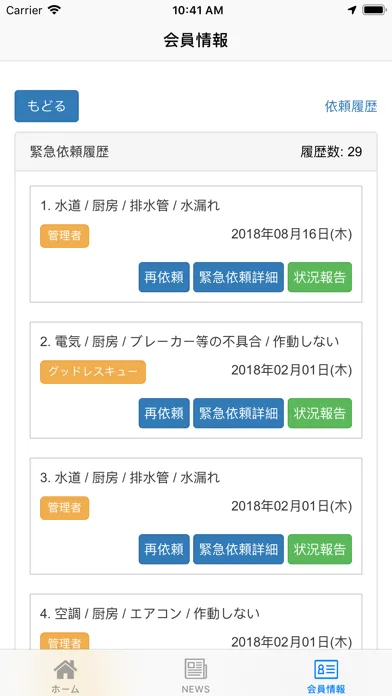Tap the location arrow icon in the status bar
The height and width of the screenshot is (696, 392).
pos(352,10)
